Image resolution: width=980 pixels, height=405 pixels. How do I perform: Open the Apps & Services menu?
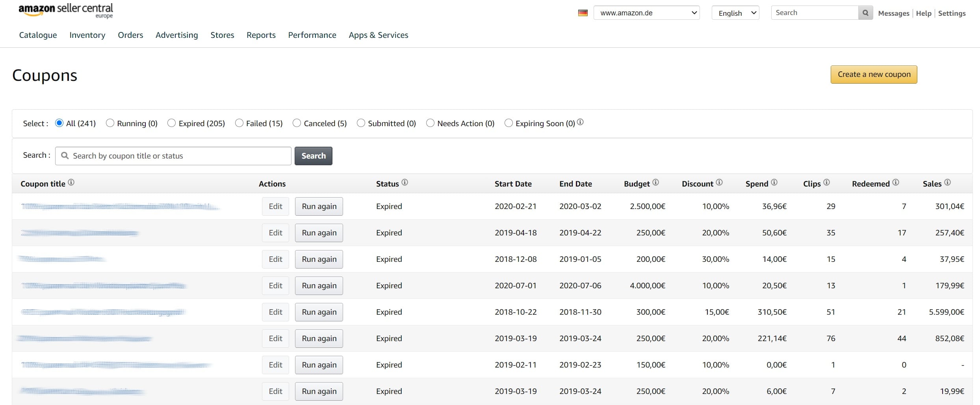[379, 35]
